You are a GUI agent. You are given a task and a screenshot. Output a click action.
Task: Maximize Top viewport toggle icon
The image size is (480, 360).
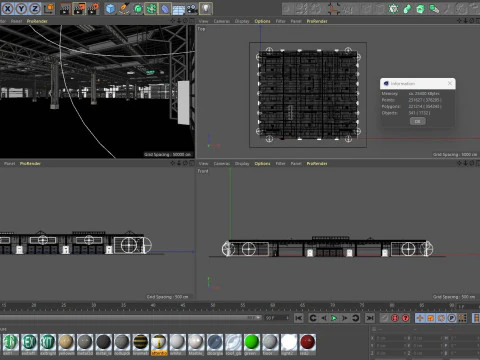tap(478, 21)
